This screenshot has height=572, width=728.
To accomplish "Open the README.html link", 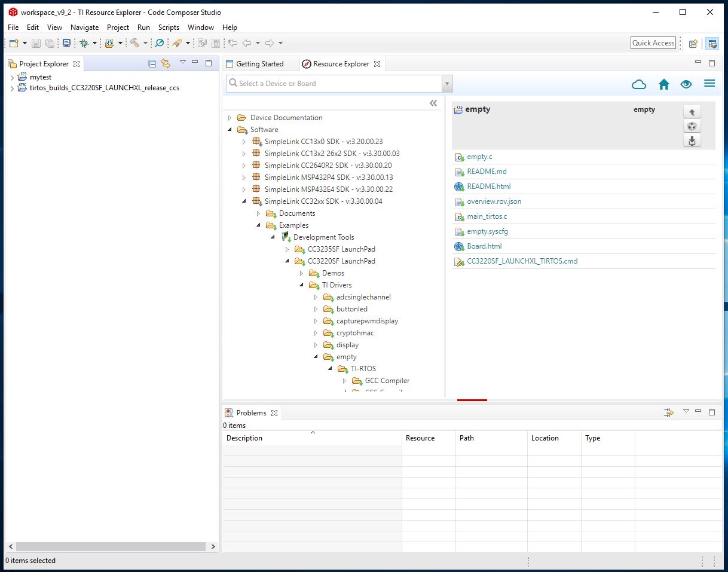I will click(x=488, y=186).
